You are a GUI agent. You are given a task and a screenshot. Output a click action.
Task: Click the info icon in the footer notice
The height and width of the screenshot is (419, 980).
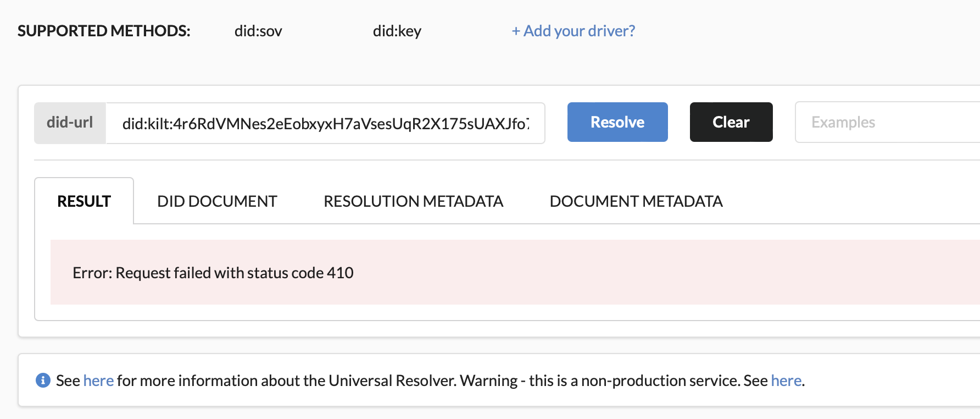point(43,380)
